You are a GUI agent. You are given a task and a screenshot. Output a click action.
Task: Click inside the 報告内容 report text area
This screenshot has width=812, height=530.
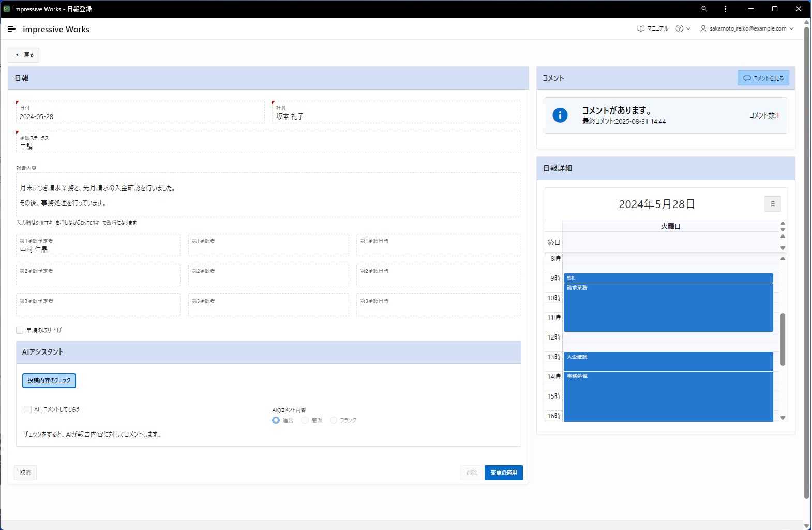point(268,195)
